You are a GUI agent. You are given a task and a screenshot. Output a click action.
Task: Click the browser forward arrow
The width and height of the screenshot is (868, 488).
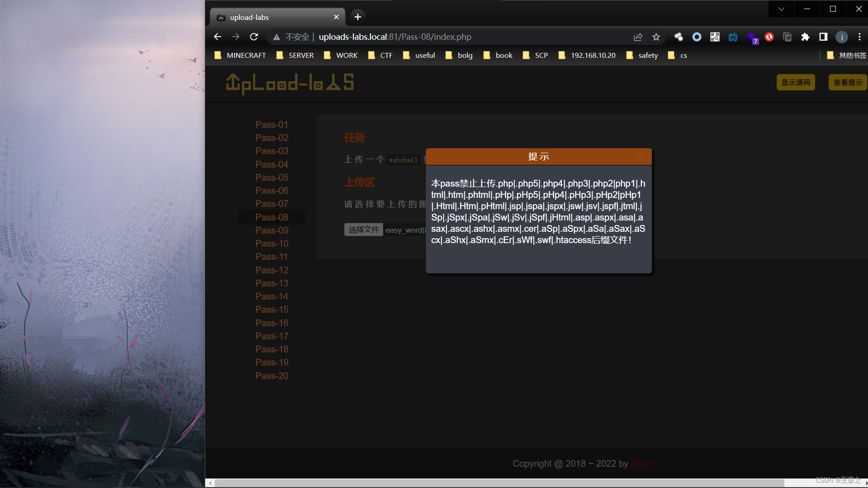coord(236,37)
